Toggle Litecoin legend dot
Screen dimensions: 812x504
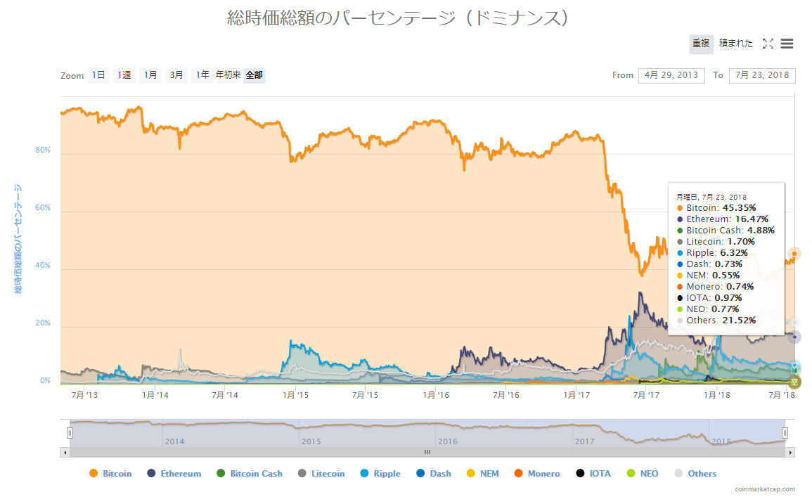pyautogui.click(x=302, y=474)
